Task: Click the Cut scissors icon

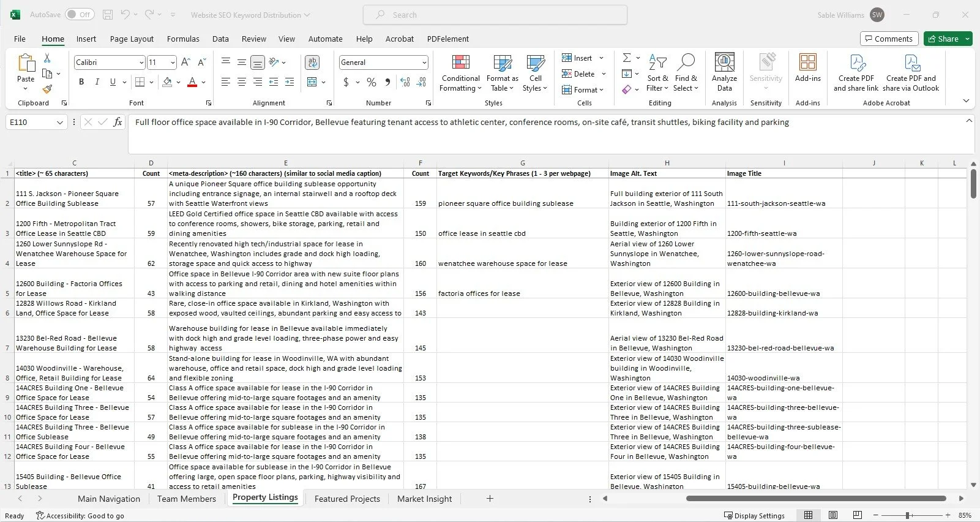Action: coord(47,58)
